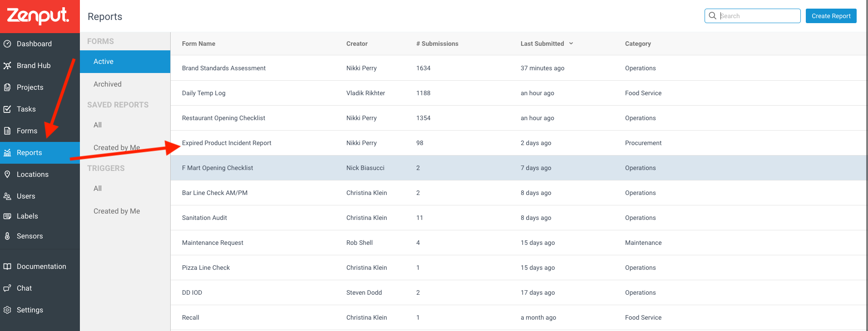Click '37 minutes ago' timestamp
The image size is (868, 331).
(542, 68)
